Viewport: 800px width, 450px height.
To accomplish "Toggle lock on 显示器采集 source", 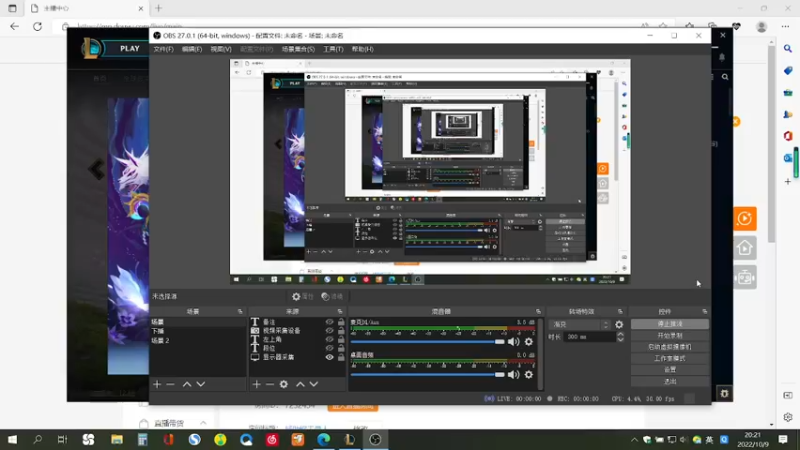I will click(x=341, y=357).
